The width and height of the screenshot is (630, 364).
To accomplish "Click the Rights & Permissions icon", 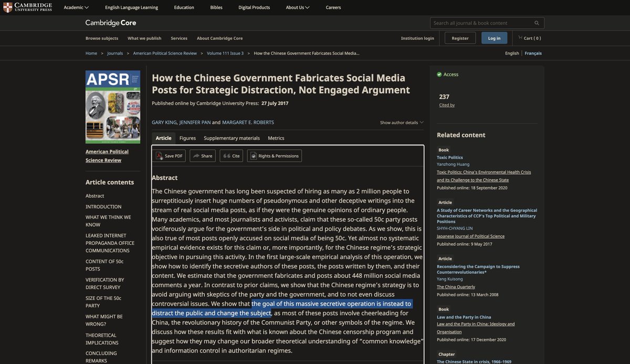I will pos(254,156).
